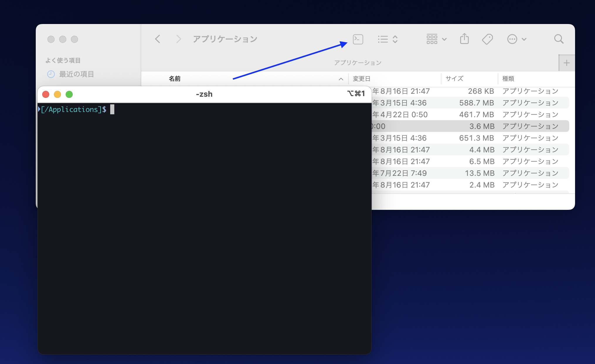Click the tag icon in Finder toolbar
The image size is (595, 364).
(x=487, y=39)
